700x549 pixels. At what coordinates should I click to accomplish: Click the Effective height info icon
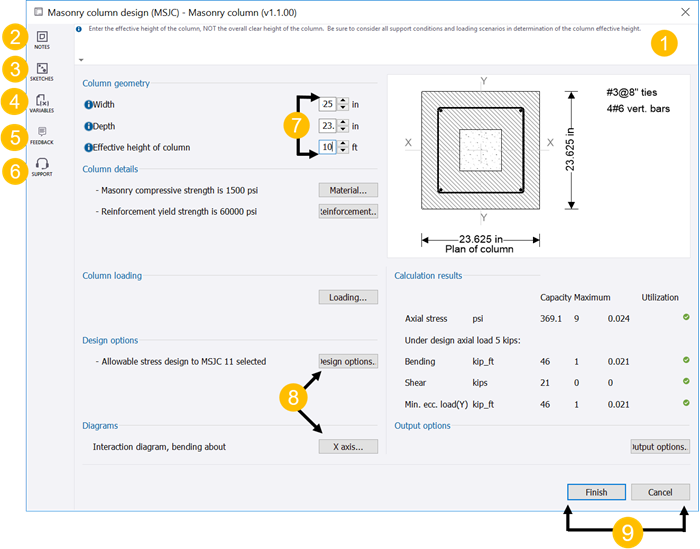(x=88, y=147)
